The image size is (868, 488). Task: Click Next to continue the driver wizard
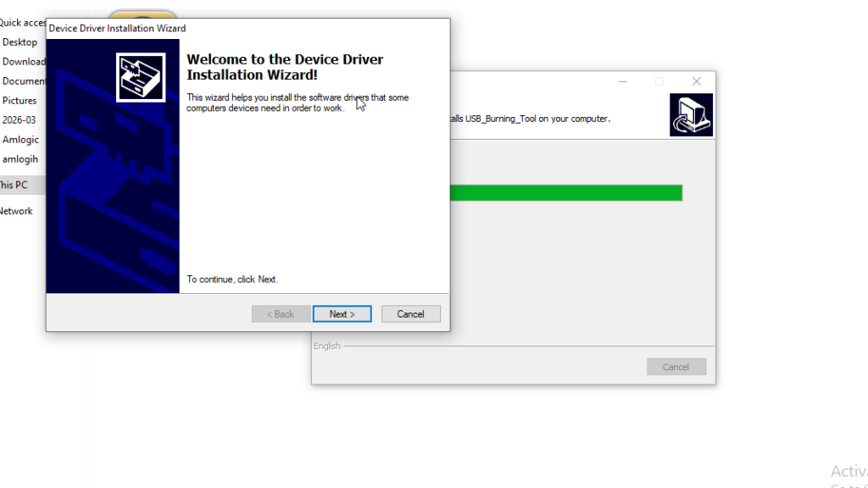click(x=342, y=314)
